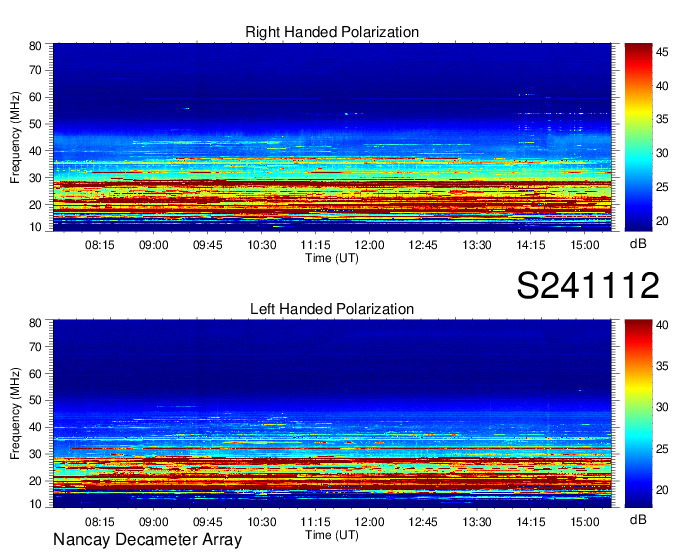Click the 15:00 time tick under the right-handed plot
The height and width of the screenshot is (552, 680).
click(x=585, y=245)
